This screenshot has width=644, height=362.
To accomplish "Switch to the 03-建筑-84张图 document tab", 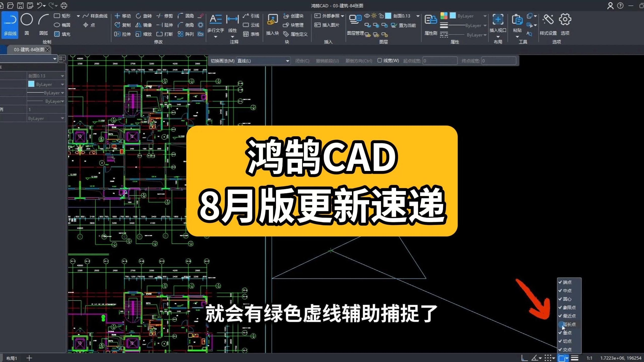I will tap(29, 50).
